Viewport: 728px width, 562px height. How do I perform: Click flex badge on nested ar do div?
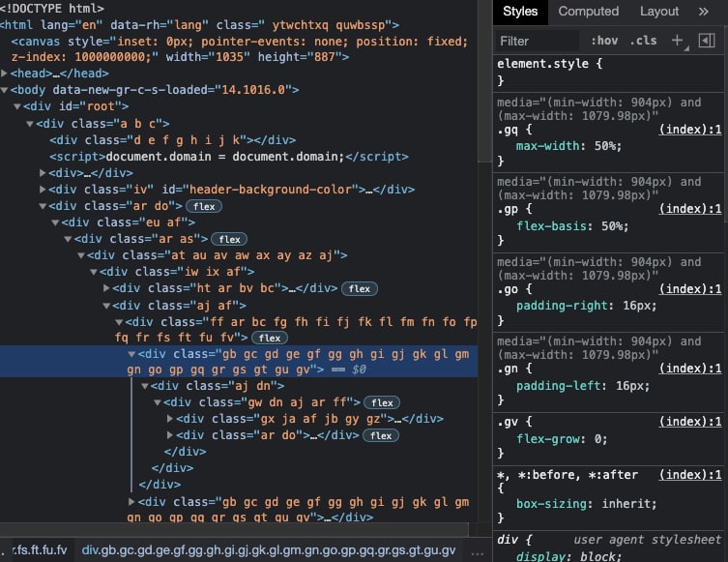381,435
